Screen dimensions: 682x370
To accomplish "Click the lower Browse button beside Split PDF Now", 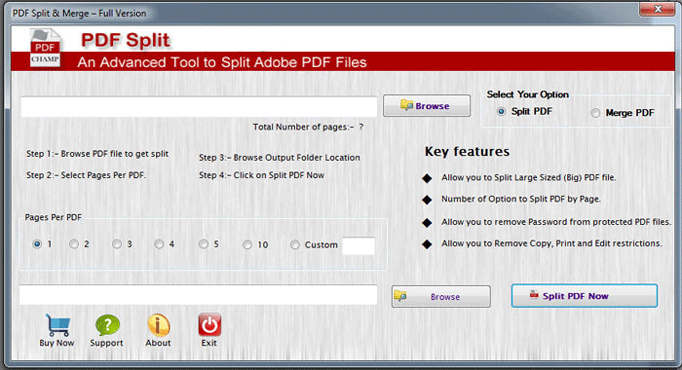I will 441,297.
